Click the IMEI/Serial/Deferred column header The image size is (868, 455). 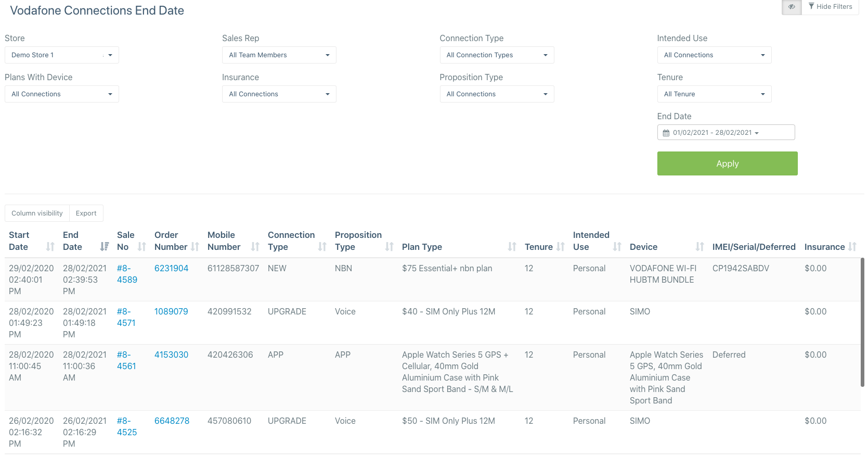(754, 247)
